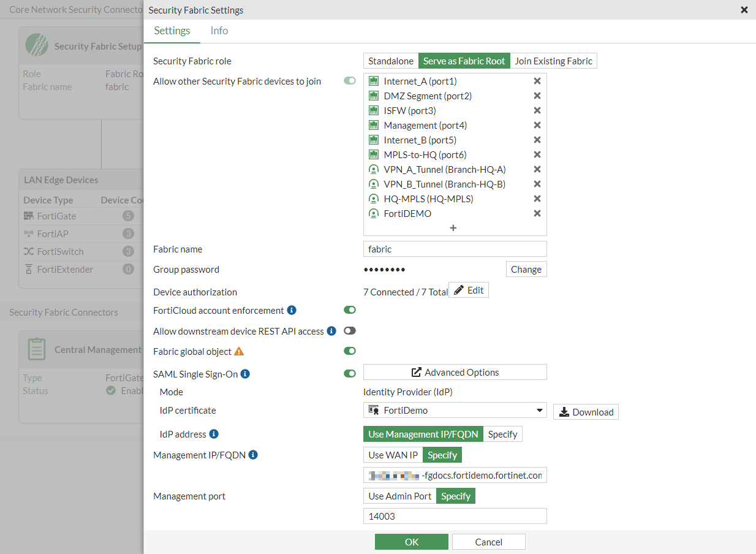Remove Internet_A (port1) from the interface list
The width and height of the screenshot is (756, 554).
[x=537, y=81]
